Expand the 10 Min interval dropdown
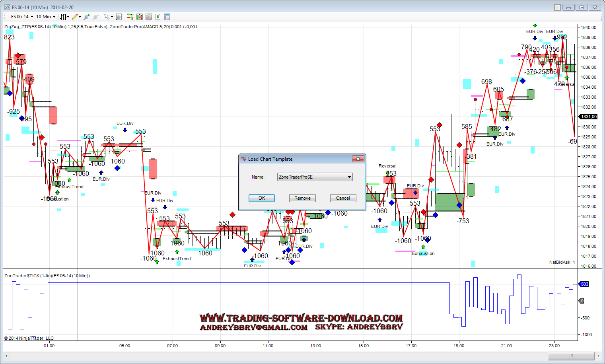This screenshot has width=605, height=364. [x=46, y=17]
